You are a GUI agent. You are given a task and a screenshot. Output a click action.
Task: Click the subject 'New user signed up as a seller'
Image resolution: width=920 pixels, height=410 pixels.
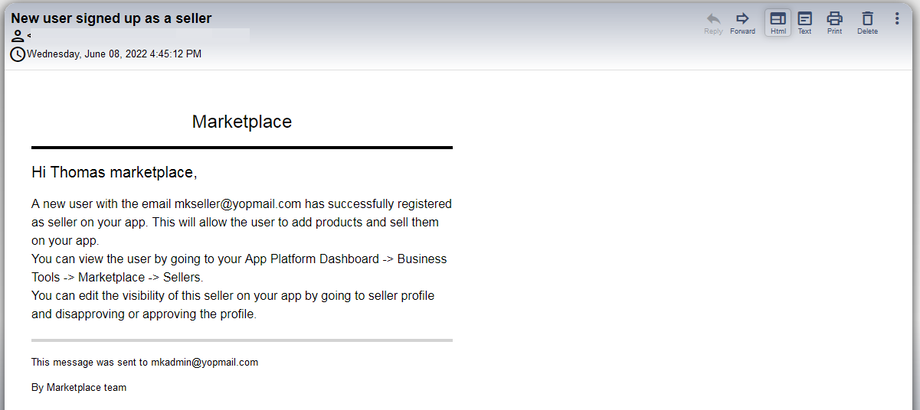coord(111,18)
